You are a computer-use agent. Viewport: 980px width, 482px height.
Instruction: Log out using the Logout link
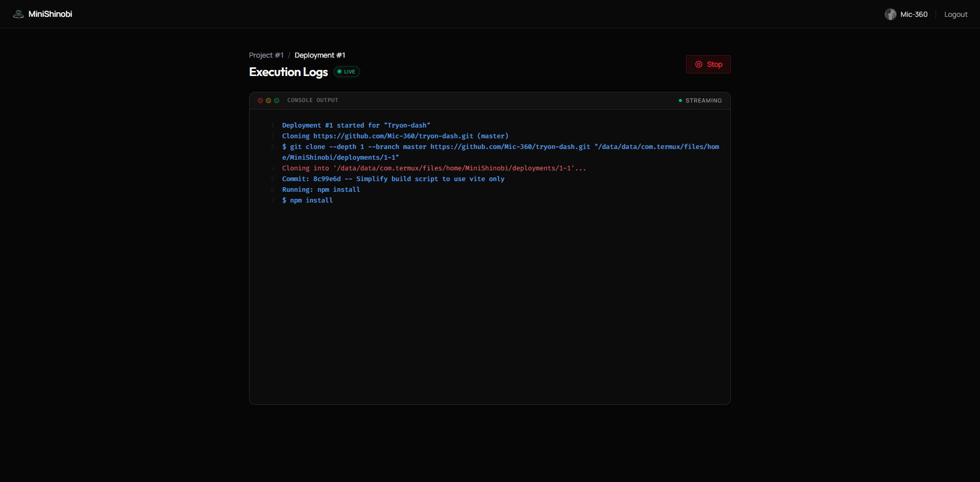point(955,14)
